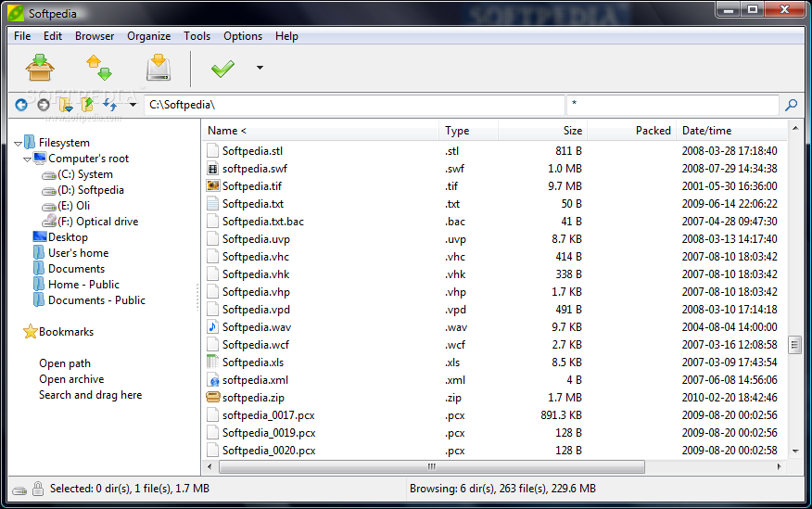Click the horizontal scrollbar thumb
The image size is (812, 509).
(x=432, y=466)
